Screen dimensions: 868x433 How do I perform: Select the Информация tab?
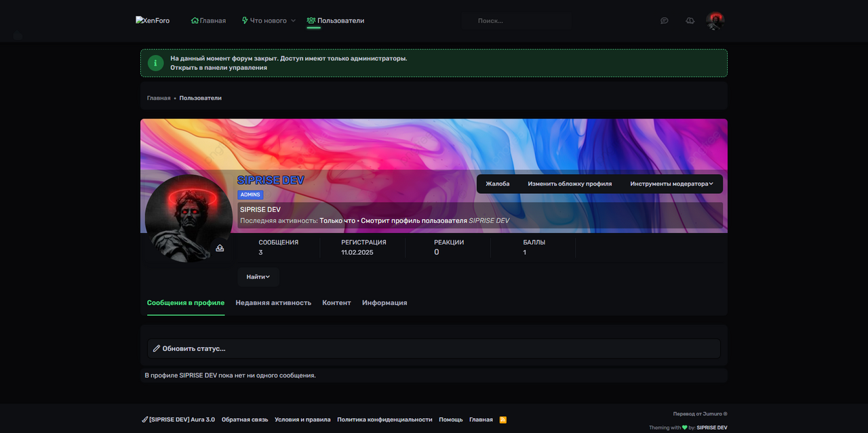(x=384, y=303)
